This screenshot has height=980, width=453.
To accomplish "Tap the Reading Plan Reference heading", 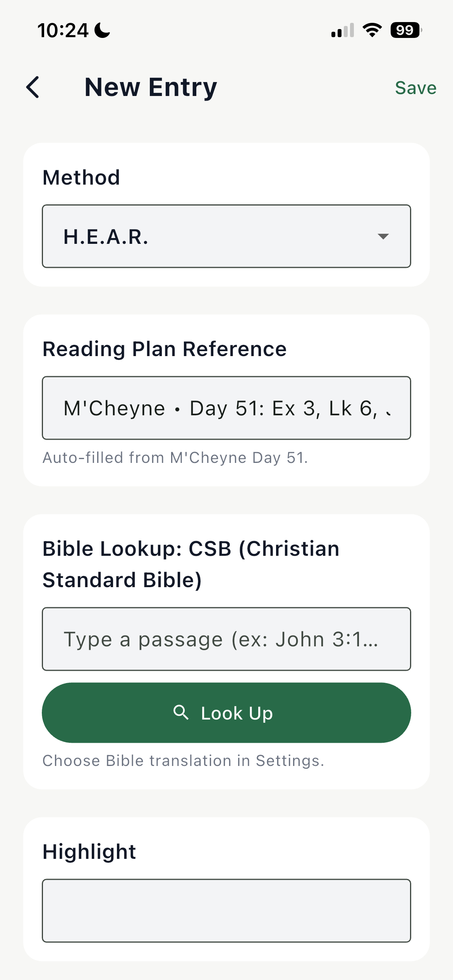I will point(165,349).
